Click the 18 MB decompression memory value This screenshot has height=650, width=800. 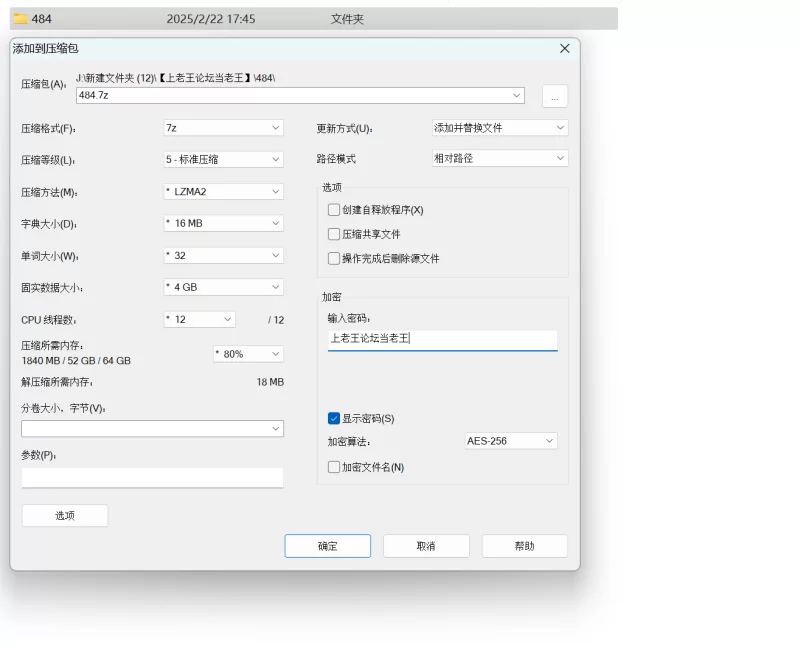pyautogui.click(x=270, y=382)
